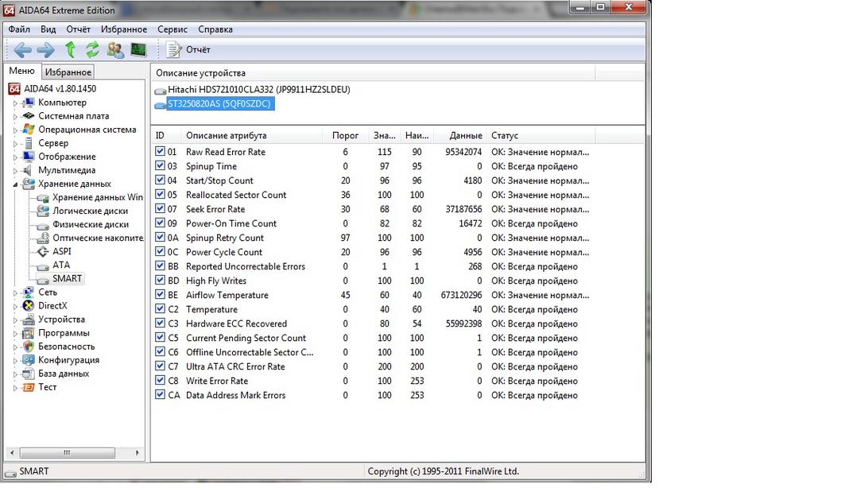868x488 pixels.
Task: Open the Отчёт menu in the menu bar
Action: 78,29
